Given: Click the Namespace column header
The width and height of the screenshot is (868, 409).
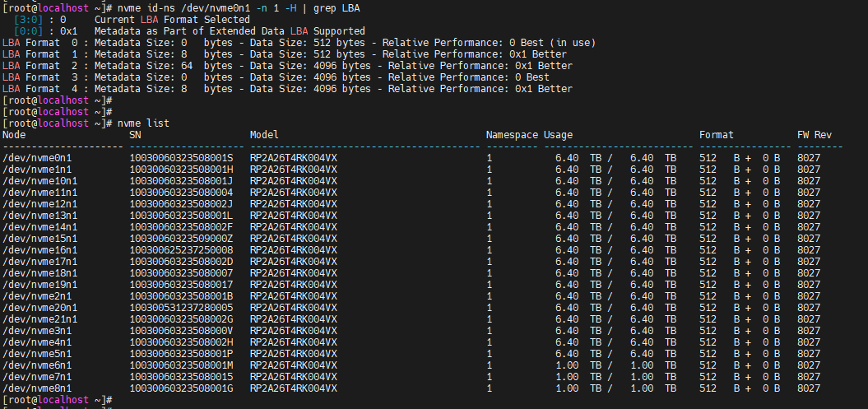Looking at the screenshot, I should 512,134.
